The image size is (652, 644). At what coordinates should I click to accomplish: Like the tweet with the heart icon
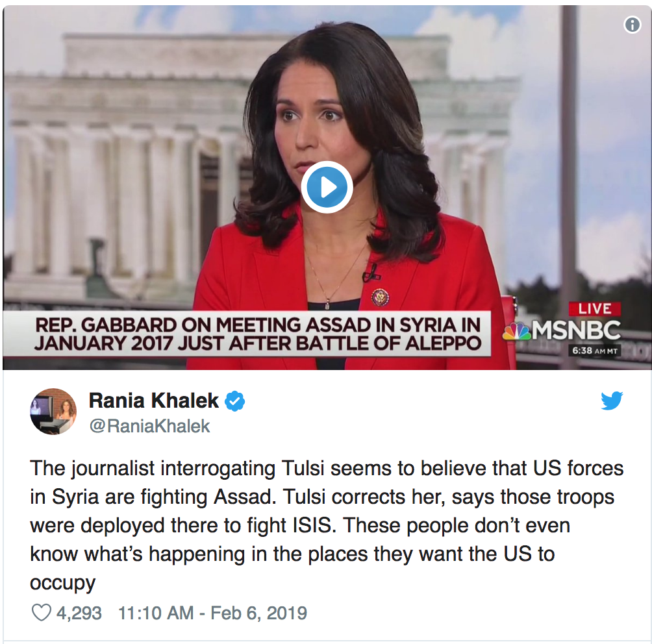pyautogui.click(x=41, y=613)
